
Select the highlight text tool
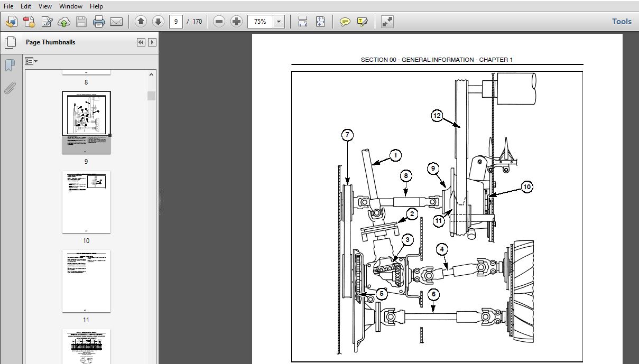point(362,22)
